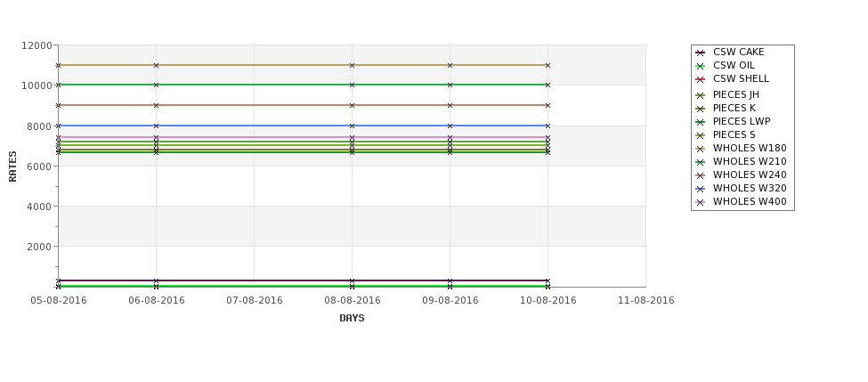Click the 12000 y-axis tick label
The image size is (868, 382).
[x=37, y=45]
